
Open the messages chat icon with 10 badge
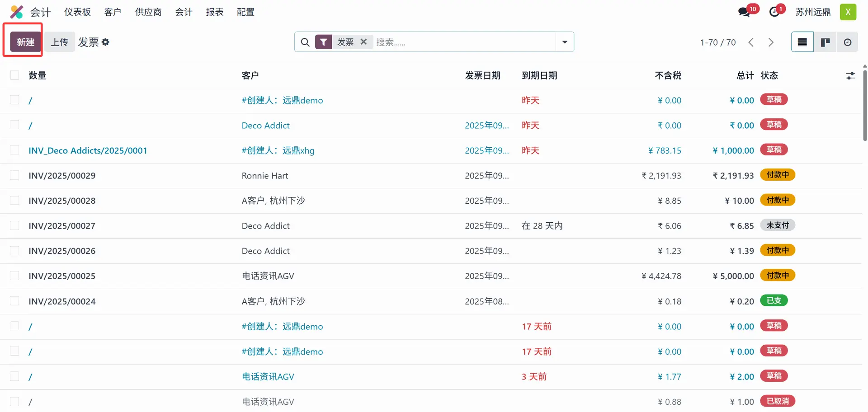(x=744, y=12)
